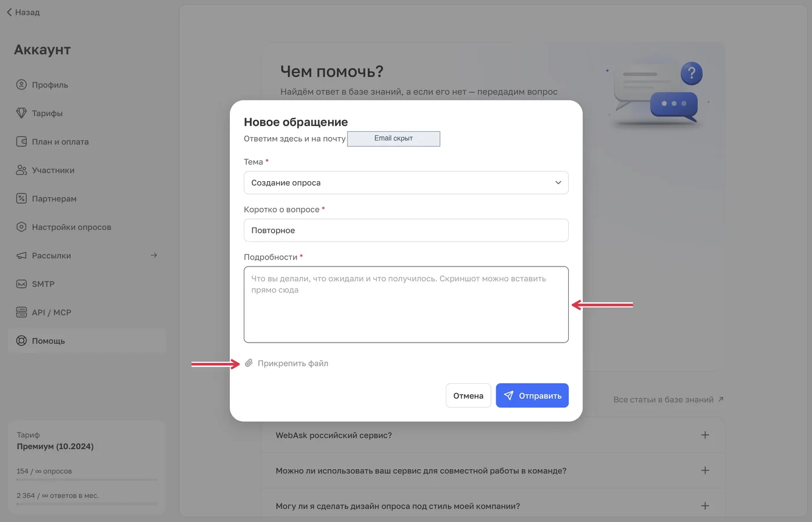
Task: Click the Рассылки megaphone icon
Action: tap(21, 255)
